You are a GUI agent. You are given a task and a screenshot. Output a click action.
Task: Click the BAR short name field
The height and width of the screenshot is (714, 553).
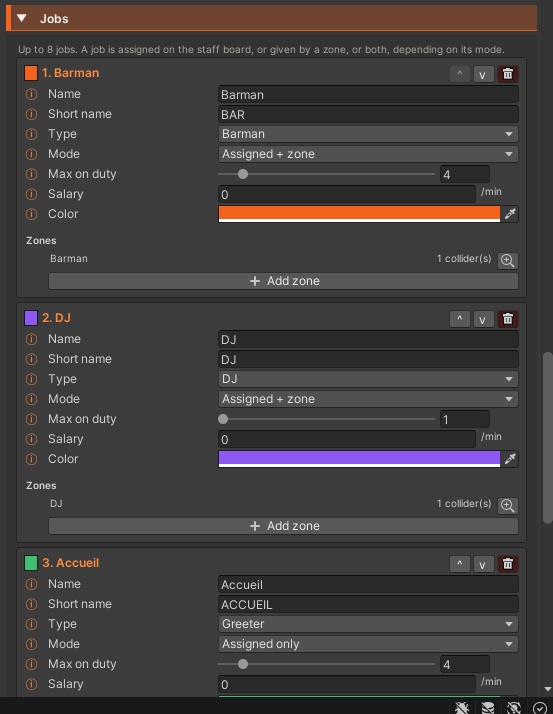coord(368,114)
